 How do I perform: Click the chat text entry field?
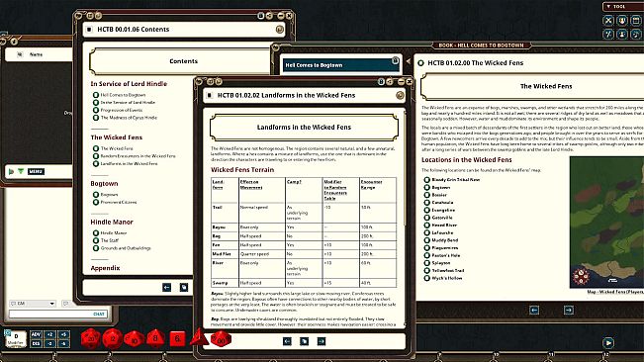click(58, 314)
